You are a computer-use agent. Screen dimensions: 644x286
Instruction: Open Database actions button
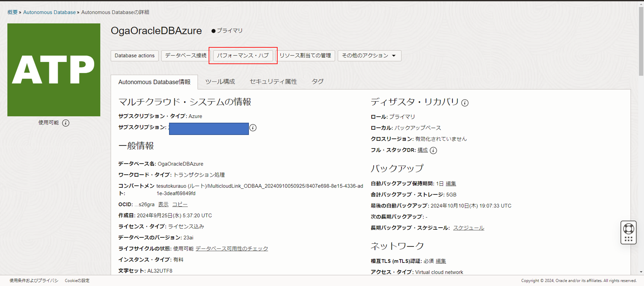pos(135,56)
